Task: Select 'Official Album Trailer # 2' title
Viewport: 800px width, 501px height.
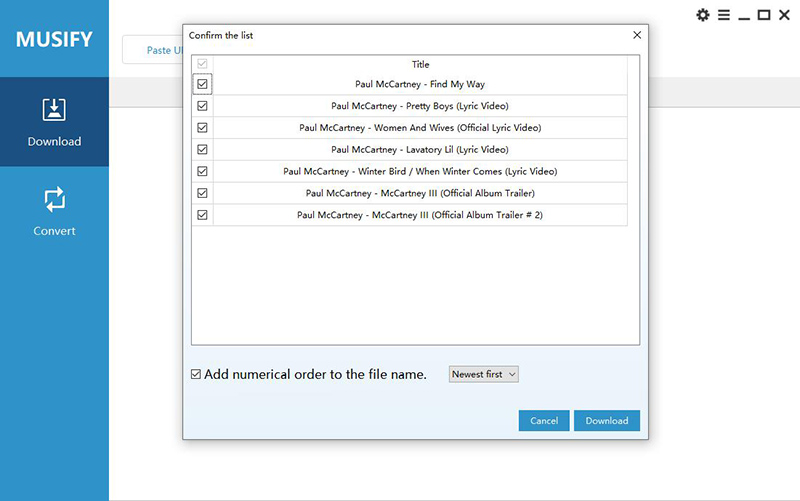Action: (420, 215)
